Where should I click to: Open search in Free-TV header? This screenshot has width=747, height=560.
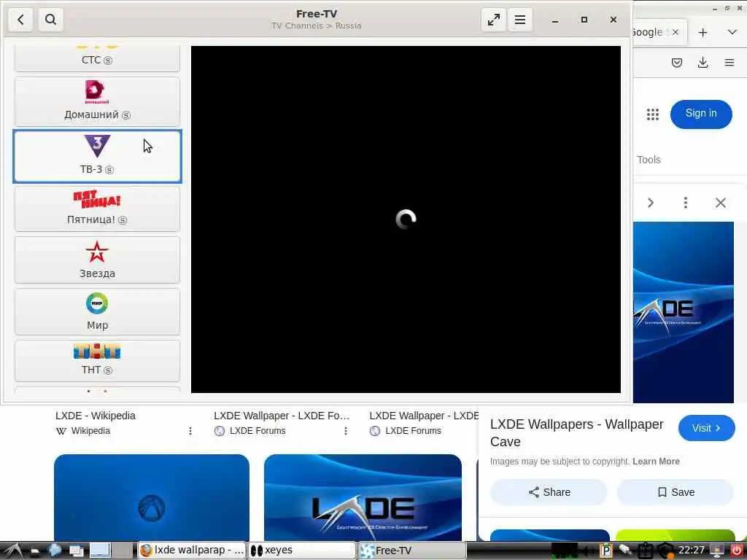[50, 20]
